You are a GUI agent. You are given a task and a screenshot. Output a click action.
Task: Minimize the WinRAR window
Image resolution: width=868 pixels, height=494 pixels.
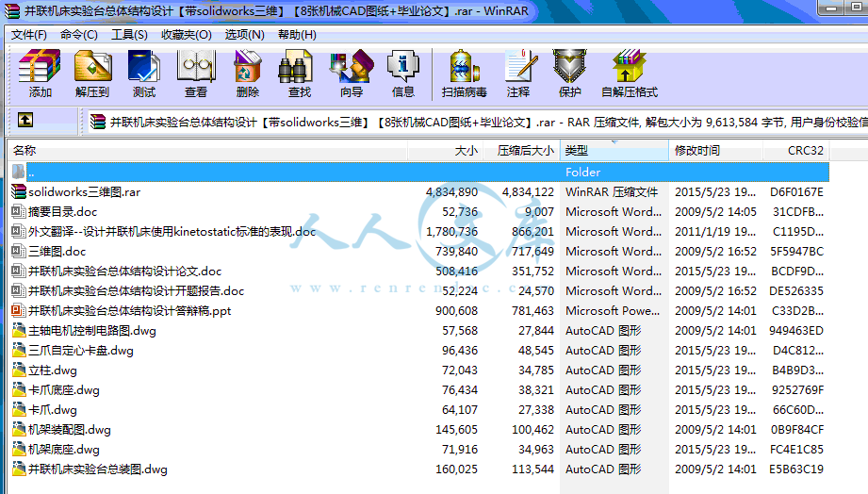coord(831,8)
